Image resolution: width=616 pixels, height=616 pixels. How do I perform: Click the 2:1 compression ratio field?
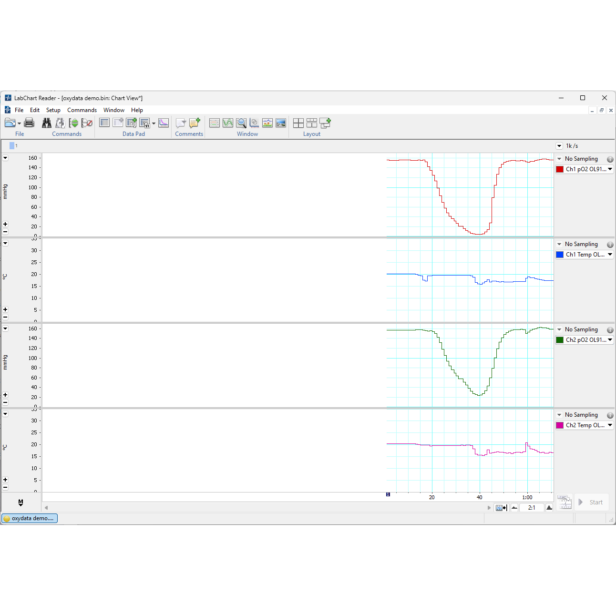tap(531, 508)
